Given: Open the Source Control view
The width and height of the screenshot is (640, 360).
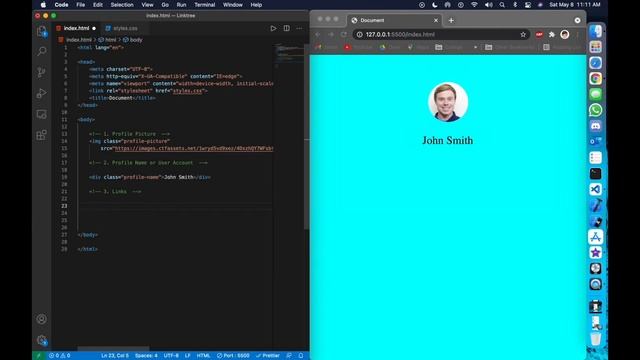Looking at the screenshot, I should click(x=42, y=72).
